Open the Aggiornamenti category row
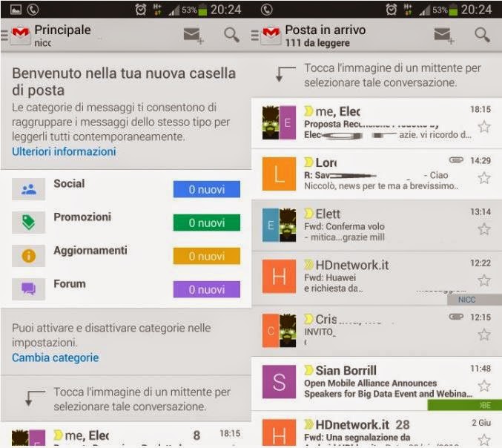 (126, 256)
